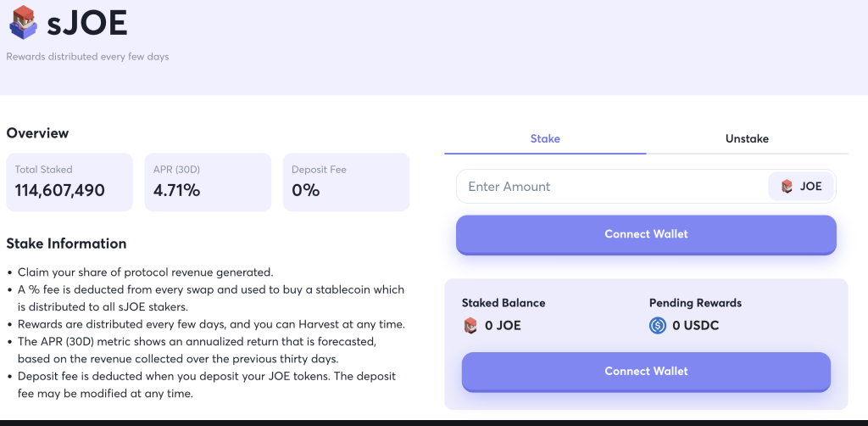Click the 0 JOE staked balance value
The width and height of the screenshot is (868, 426).
pos(503,325)
